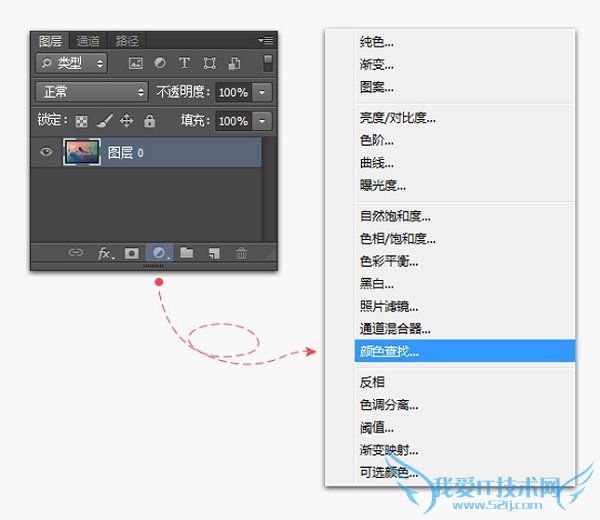Viewport: 600px width, 520px height.
Task: Choose 色调分离... adjustment
Action: click(x=465, y=404)
